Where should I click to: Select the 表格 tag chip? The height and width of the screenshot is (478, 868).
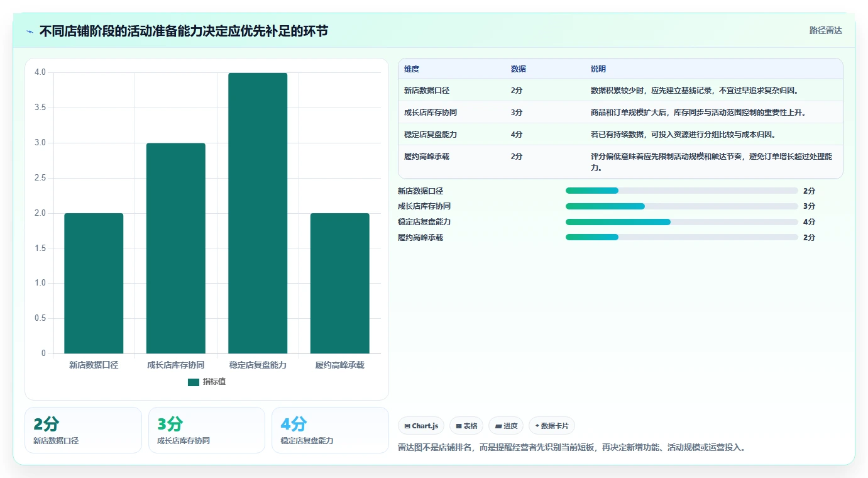[x=466, y=426]
